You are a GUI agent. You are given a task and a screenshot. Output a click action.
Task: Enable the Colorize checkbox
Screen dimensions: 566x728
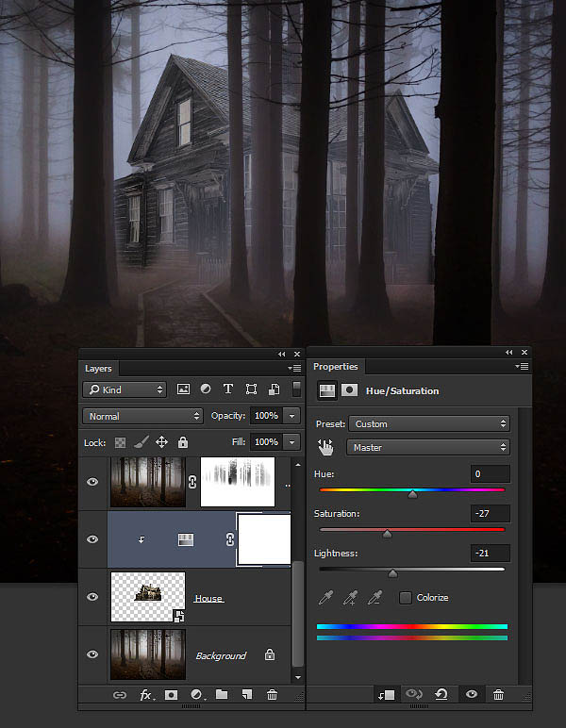click(406, 598)
